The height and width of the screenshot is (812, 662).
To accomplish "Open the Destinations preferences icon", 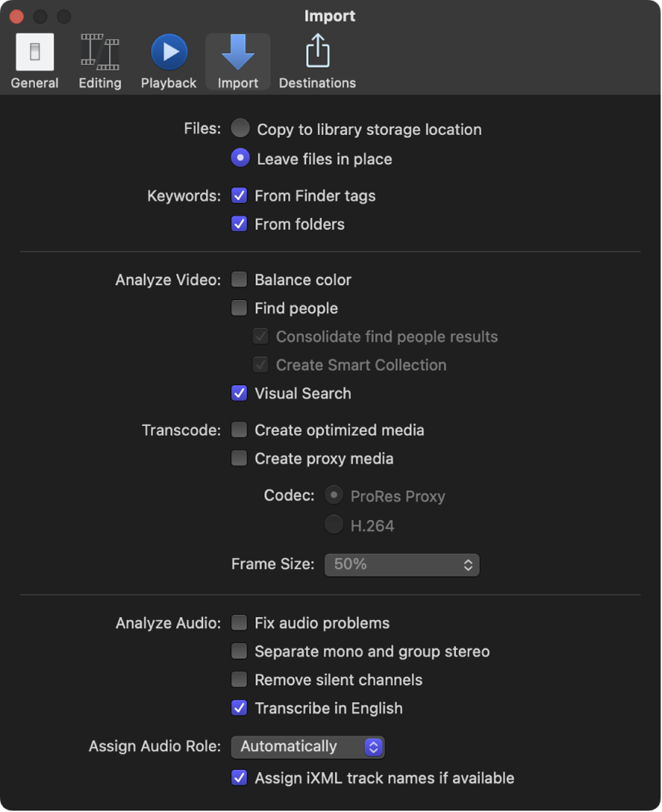I will [x=317, y=59].
